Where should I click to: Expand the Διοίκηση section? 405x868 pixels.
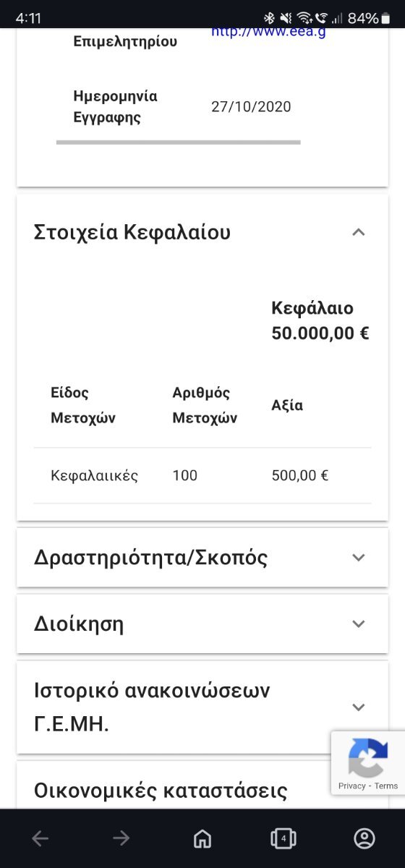point(202,624)
